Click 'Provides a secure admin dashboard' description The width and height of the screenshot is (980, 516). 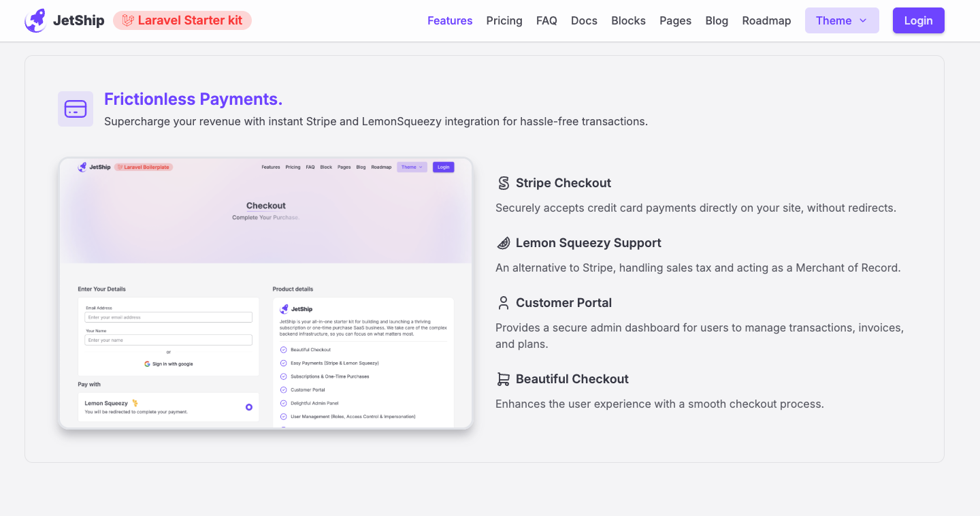[x=700, y=336]
